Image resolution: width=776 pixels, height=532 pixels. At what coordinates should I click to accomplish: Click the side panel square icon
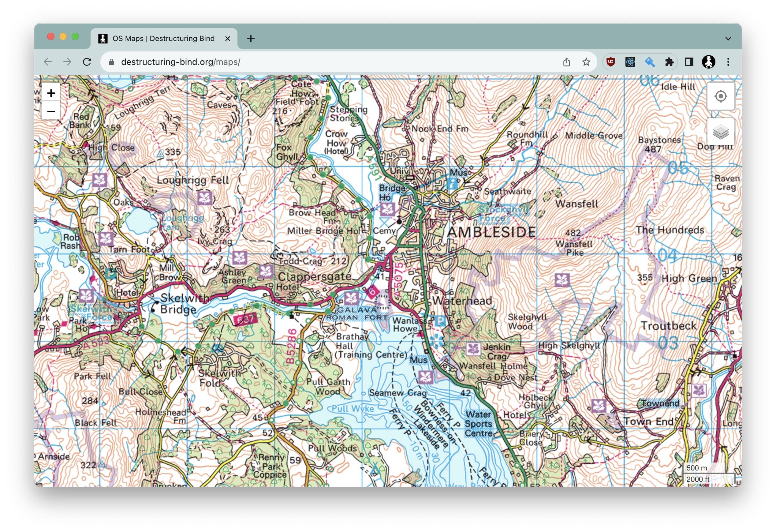click(x=688, y=62)
